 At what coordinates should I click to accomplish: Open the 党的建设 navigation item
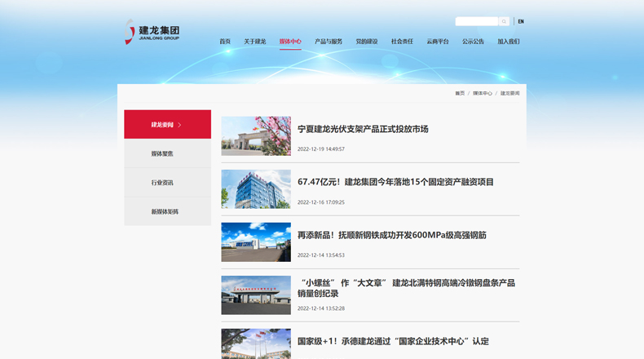tap(367, 42)
